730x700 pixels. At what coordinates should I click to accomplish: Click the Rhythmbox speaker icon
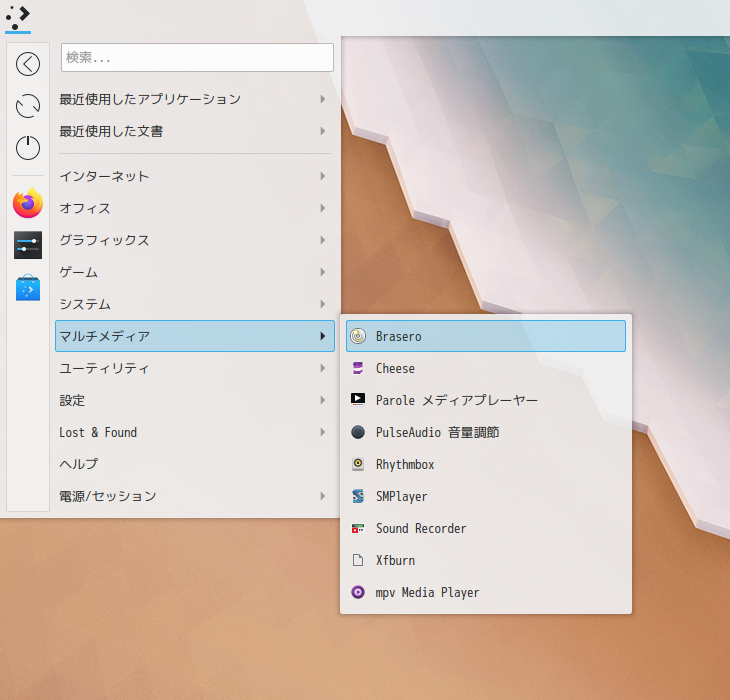358,464
